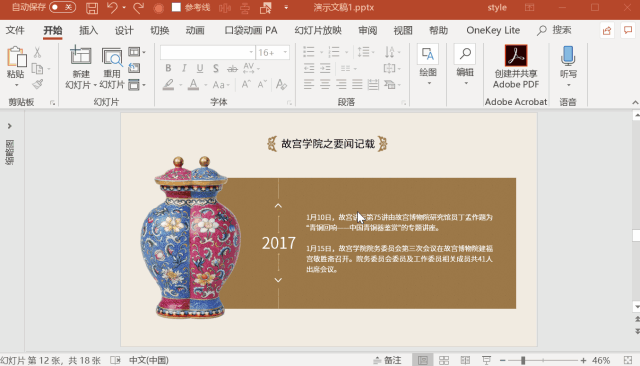Justify paragraph text
Image resolution: width=640 pixels, height=366 pixels.
357,84
